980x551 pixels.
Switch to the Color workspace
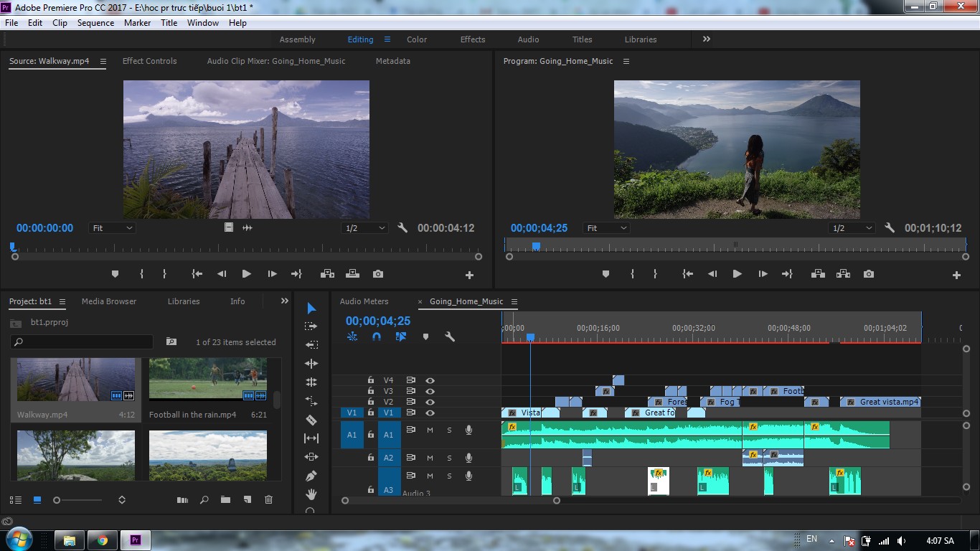pyautogui.click(x=417, y=39)
